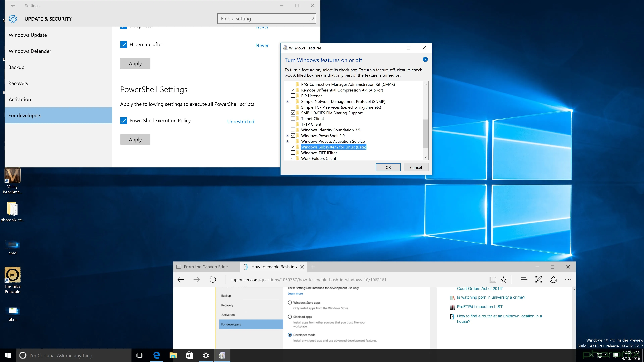Uncheck Windows Subsystem for Linux (Beta)
This screenshot has width=644, height=362.
pyautogui.click(x=293, y=147)
